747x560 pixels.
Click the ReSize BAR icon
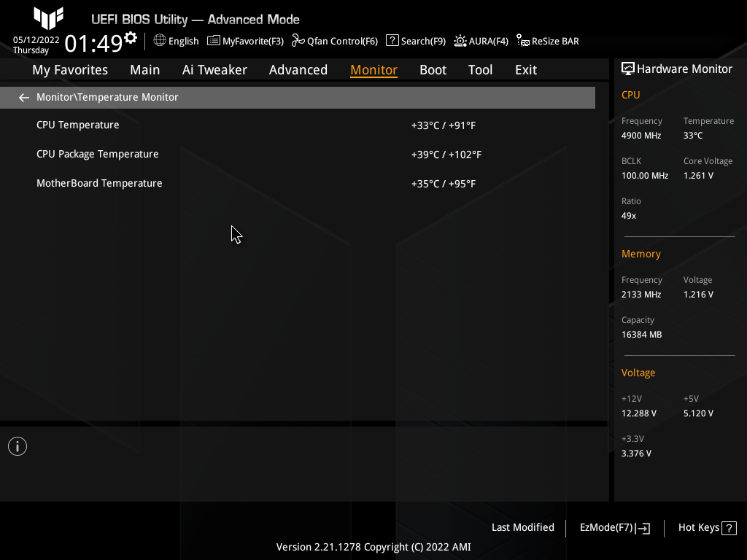click(523, 41)
